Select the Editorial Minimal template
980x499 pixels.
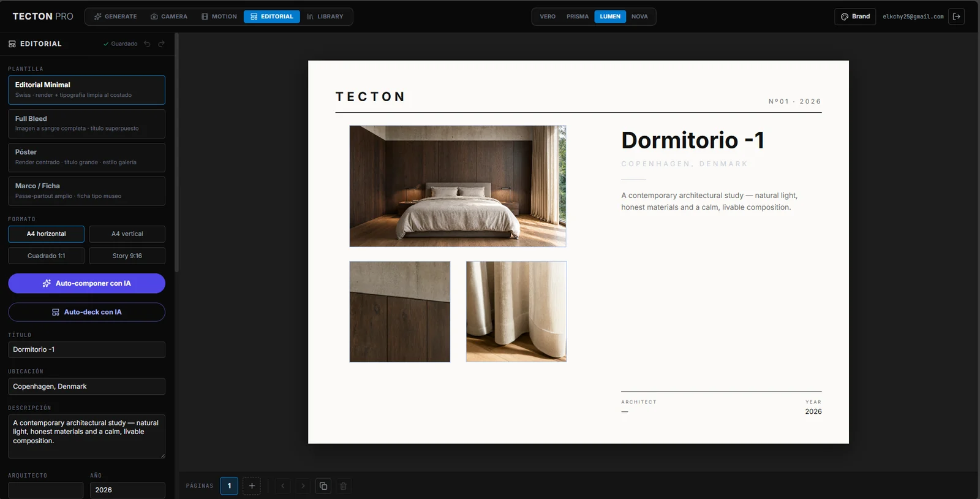(86, 90)
